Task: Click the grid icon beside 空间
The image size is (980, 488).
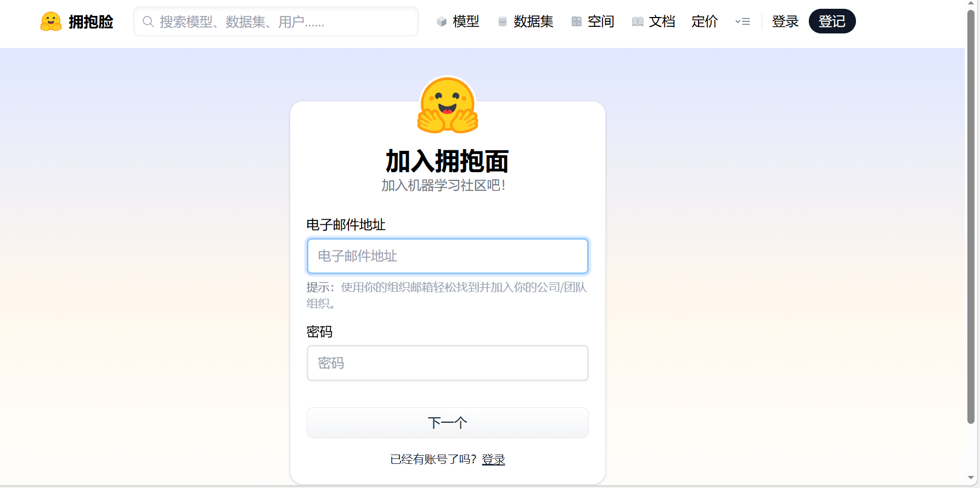Action: 576,21
